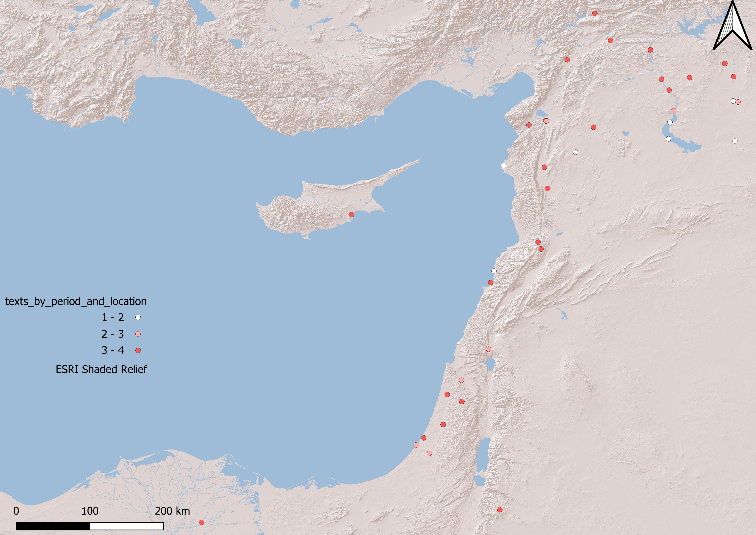The height and width of the screenshot is (535, 756).
Task: Click the white marker on the lake's southern shore
Action: [668, 139]
